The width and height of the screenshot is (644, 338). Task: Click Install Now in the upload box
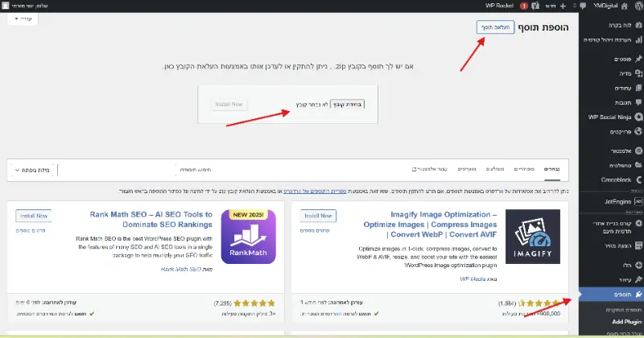(229, 105)
